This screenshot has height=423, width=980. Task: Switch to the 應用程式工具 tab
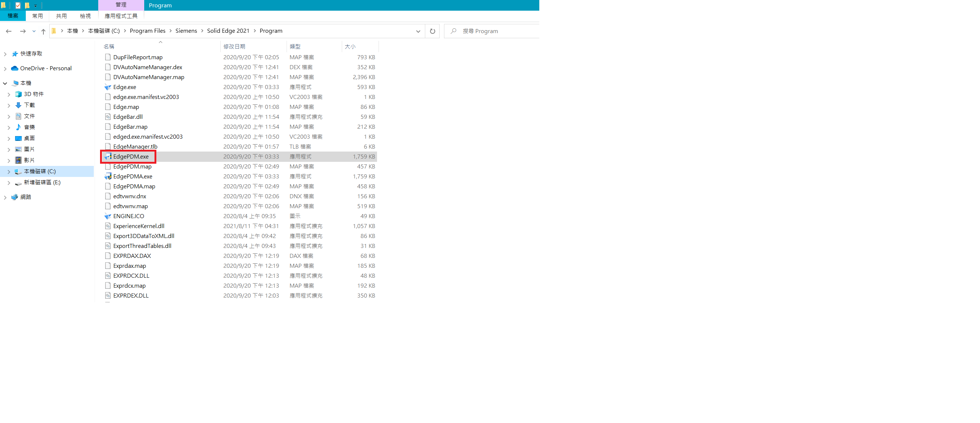click(121, 16)
